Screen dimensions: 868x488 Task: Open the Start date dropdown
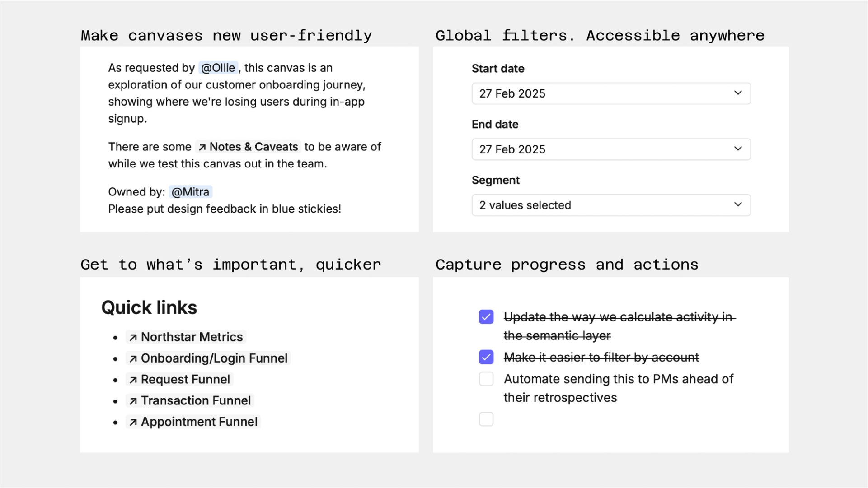(x=611, y=93)
